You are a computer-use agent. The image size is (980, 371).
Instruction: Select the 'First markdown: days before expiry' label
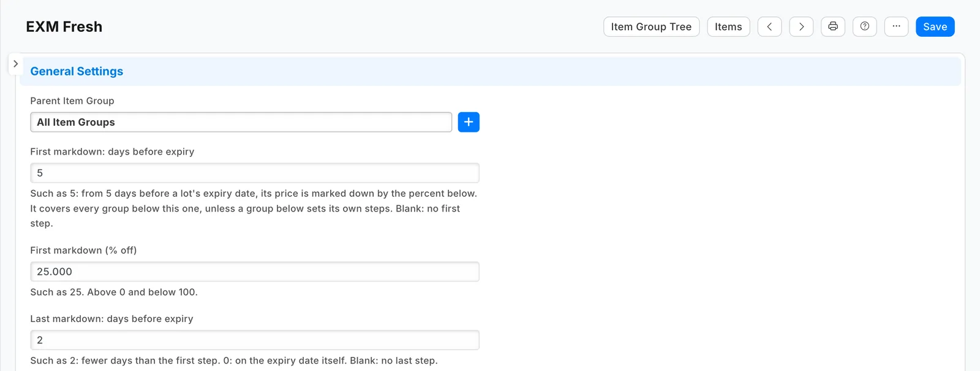(x=112, y=151)
